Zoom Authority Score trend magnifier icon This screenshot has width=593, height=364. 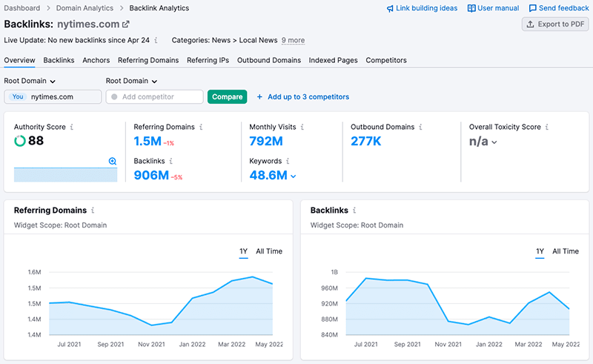pos(113,161)
